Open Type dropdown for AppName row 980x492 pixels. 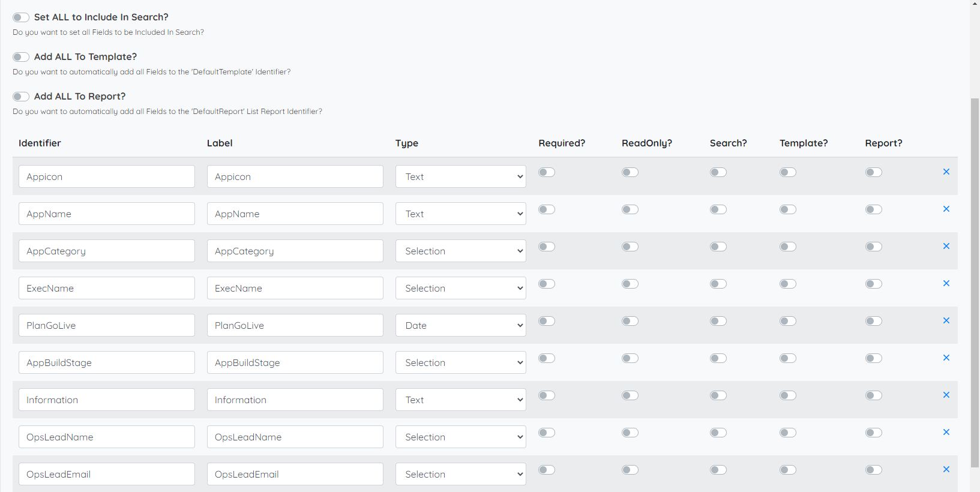pos(461,214)
